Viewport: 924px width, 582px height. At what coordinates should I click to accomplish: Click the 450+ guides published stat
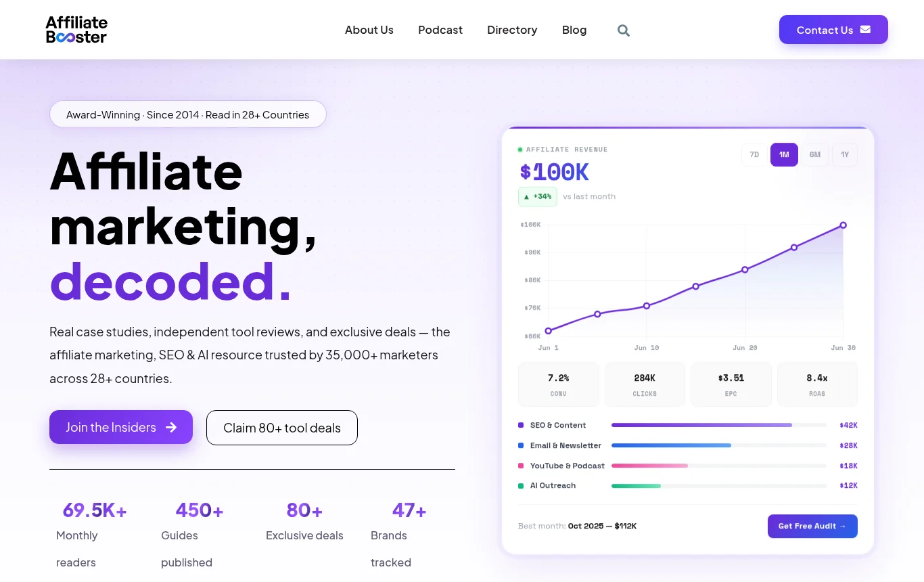(200, 535)
